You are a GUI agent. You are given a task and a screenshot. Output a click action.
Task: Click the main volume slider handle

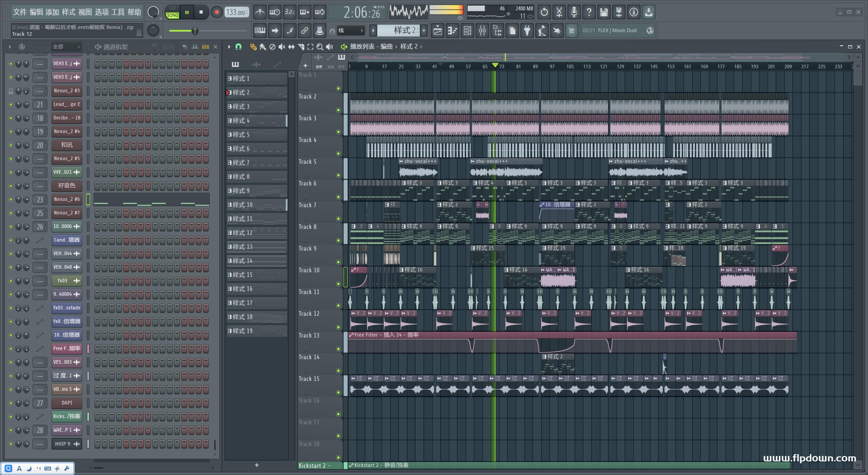[195, 31]
